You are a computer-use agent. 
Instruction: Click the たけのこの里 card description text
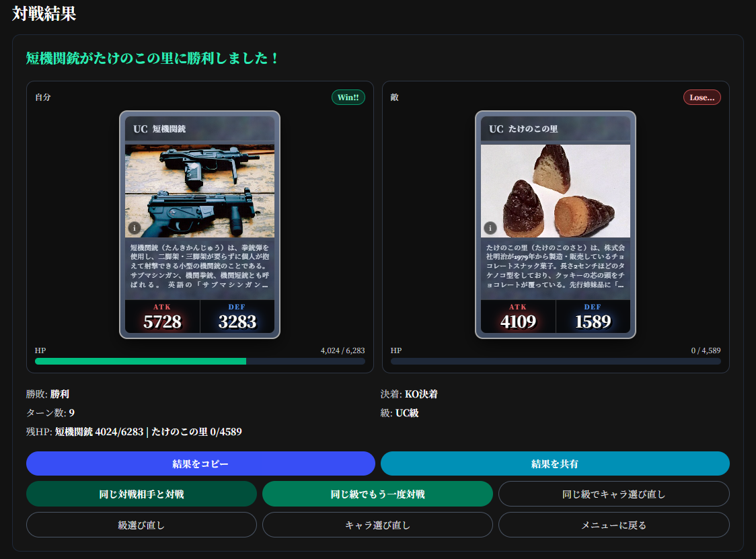pos(556,266)
